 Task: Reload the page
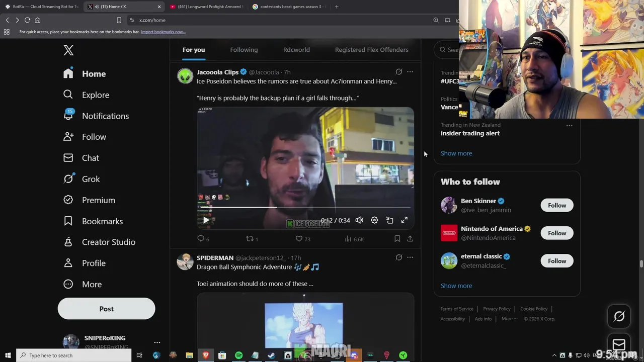[x=27, y=20]
